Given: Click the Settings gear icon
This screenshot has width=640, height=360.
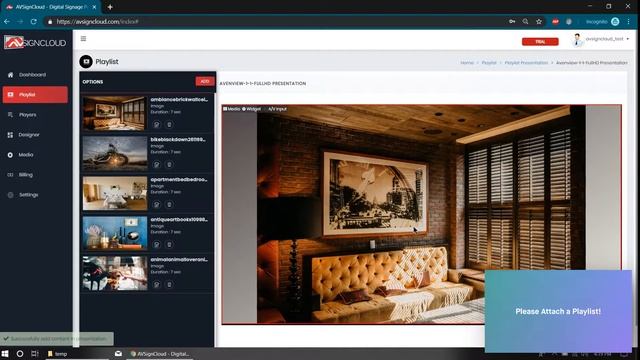Looking at the screenshot, I should pyautogui.click(x=11, y=195).
